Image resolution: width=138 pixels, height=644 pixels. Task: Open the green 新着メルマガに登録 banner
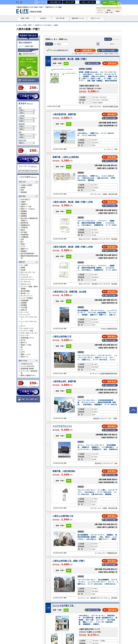coord(28,66)
